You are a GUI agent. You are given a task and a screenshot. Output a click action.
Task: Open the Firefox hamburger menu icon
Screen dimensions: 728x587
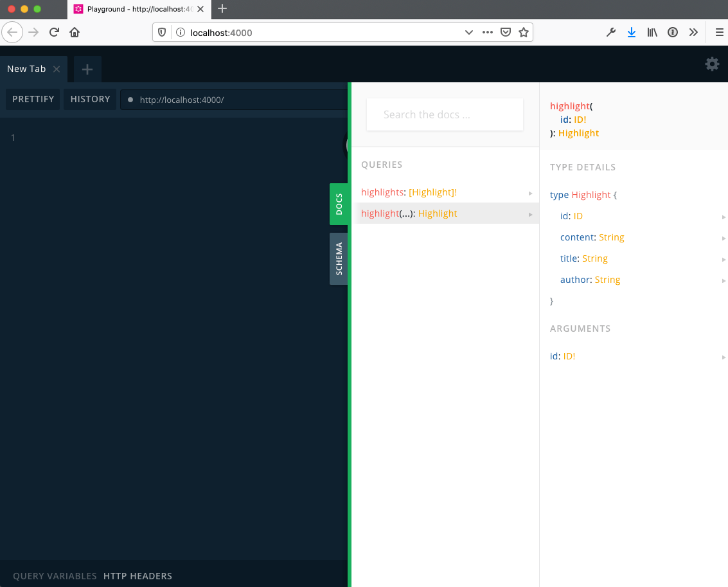pos(719,32)
